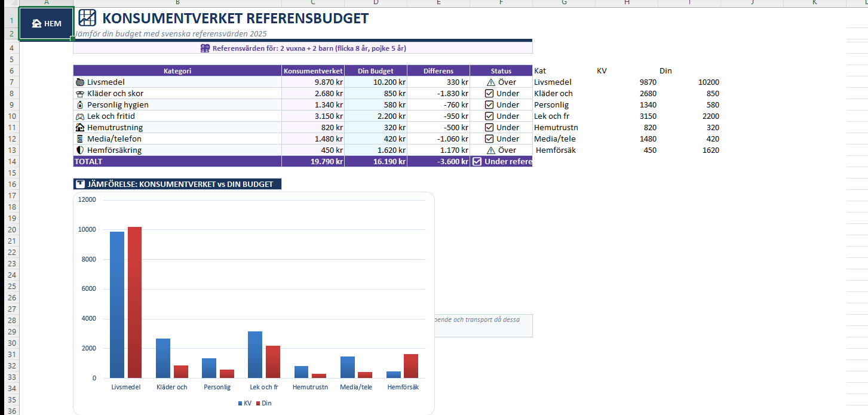Click the food icon beside Livsmedel

point(80,82)
